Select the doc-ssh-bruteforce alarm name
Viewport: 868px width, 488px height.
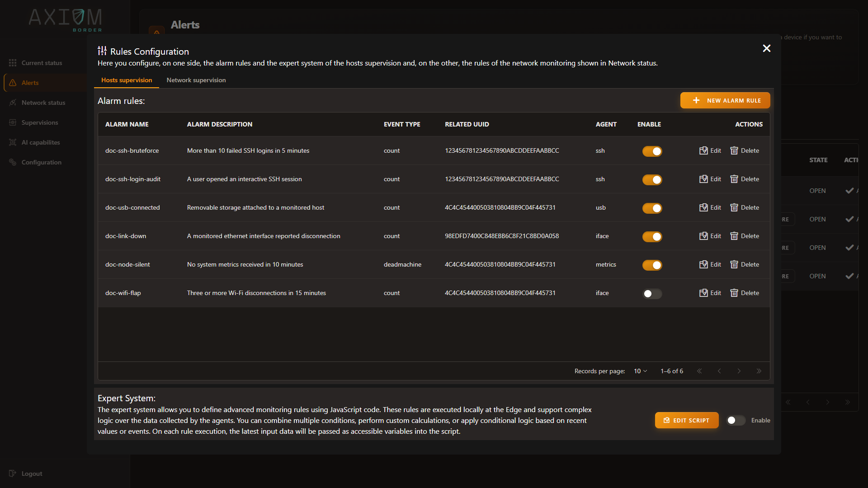(132, 150)
